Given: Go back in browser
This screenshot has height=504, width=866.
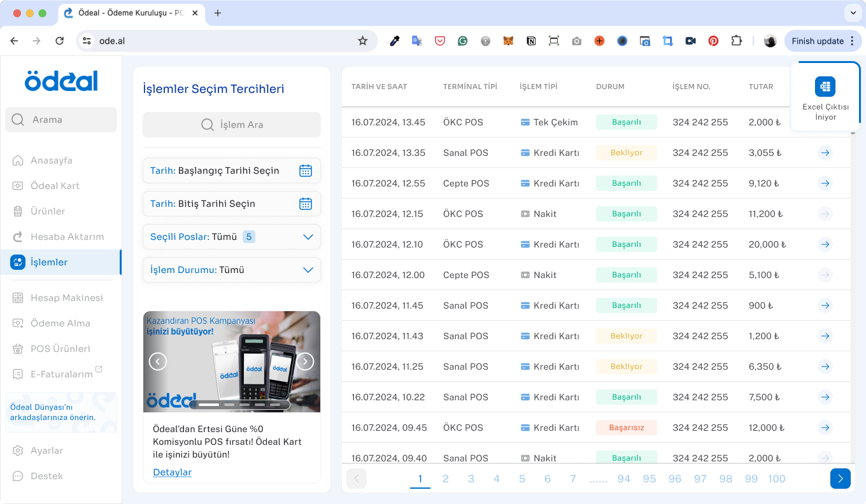Looking at the screenshot, I should pos(14,41).
